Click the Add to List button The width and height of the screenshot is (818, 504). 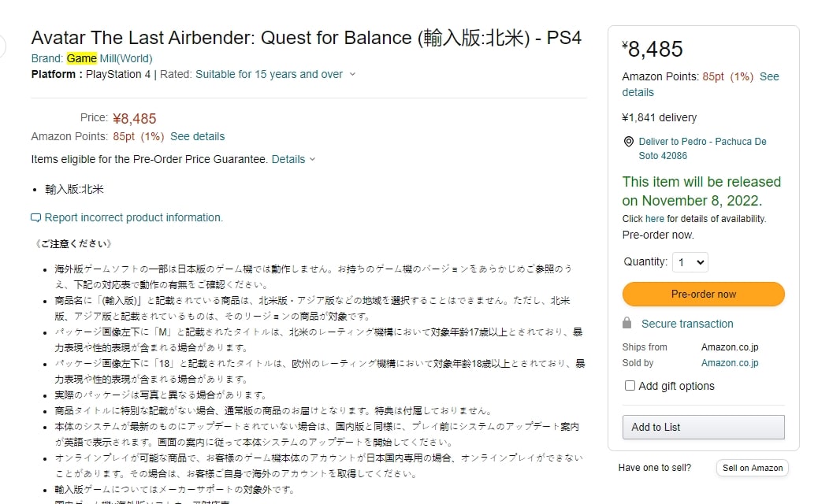coord(703,427)
